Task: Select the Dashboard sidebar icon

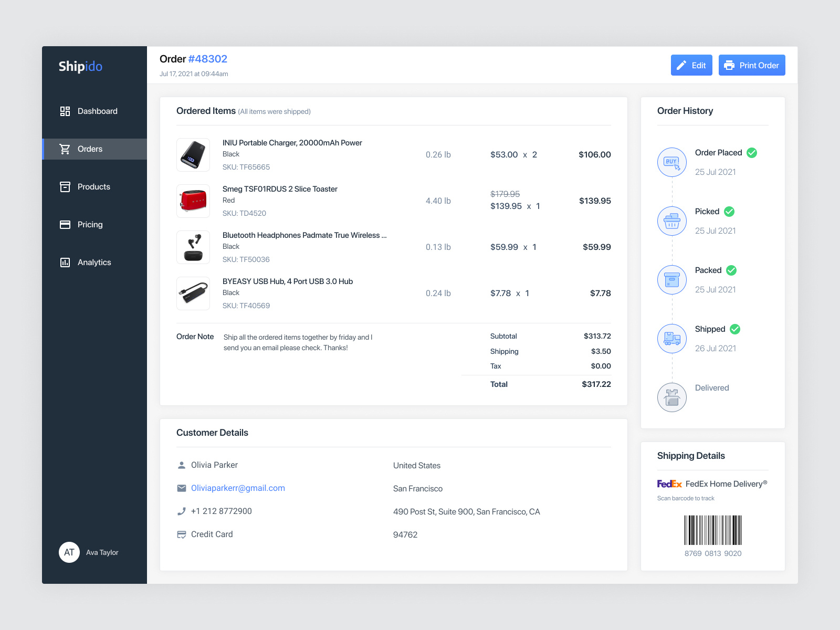Action: click(65, 111)
